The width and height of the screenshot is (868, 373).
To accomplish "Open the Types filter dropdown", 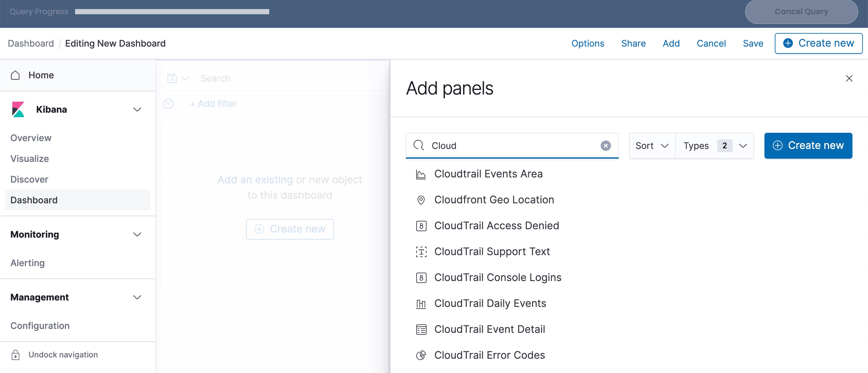I will pos(714,145).
